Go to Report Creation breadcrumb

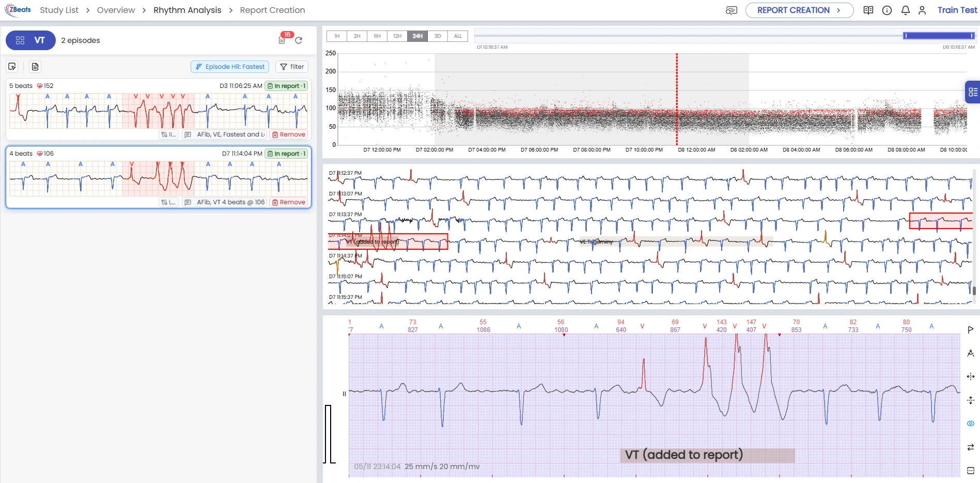coord(272,10)
